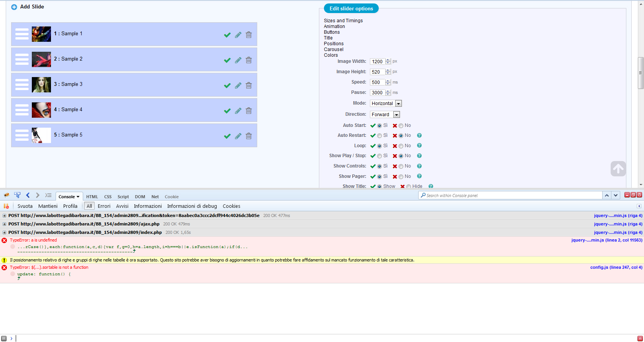644x342 pixels.
Task: Edit the Sample 3 slide with pencil icon
Action: tap(238, 85)
